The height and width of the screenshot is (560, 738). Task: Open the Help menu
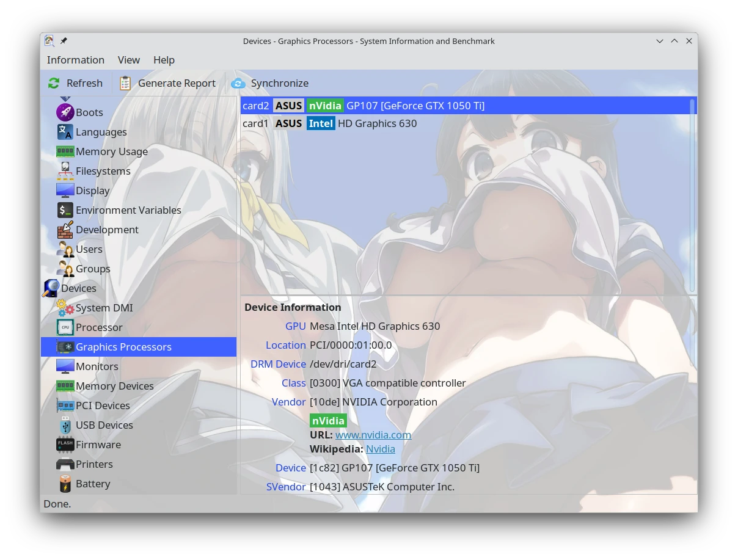pyautogui.click(x=164, y=60)
